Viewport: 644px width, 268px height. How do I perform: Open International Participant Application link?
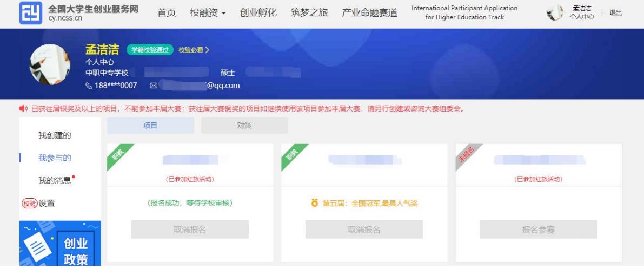(464, 13)
